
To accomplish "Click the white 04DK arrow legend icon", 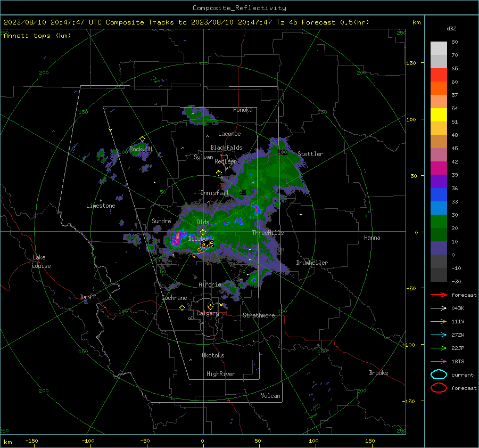I will [x=439, y=308].
